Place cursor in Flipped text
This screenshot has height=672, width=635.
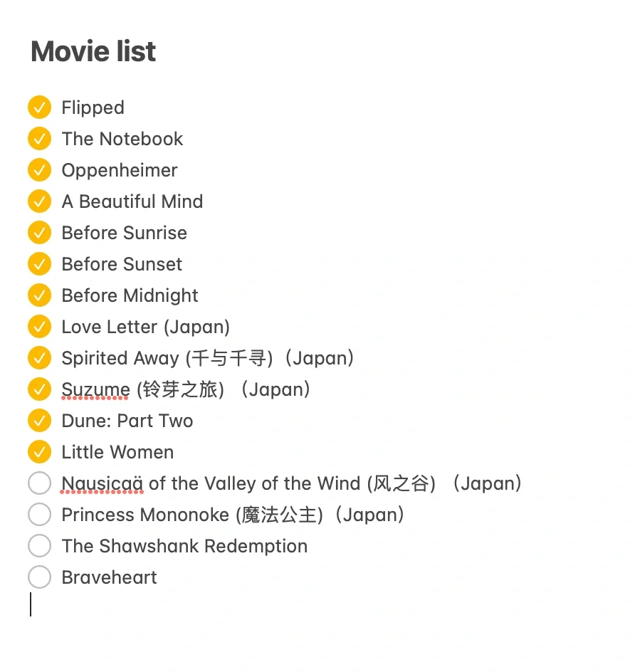tap(93, 107)
